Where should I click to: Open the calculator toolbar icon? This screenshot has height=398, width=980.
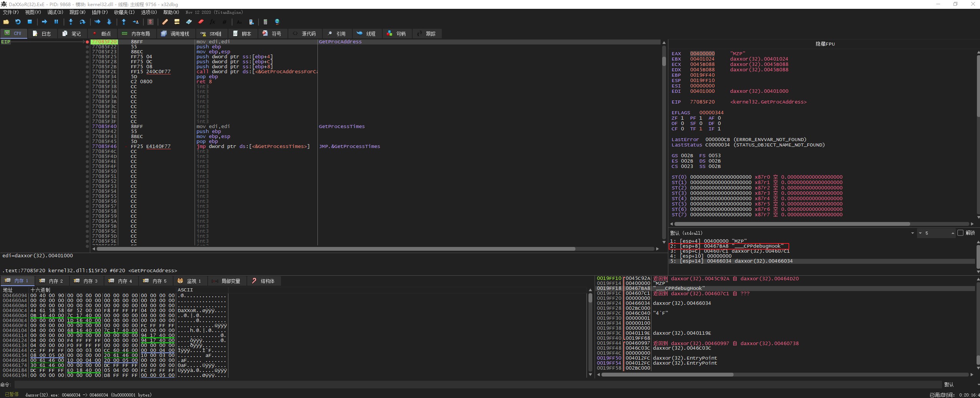point(265,22)
